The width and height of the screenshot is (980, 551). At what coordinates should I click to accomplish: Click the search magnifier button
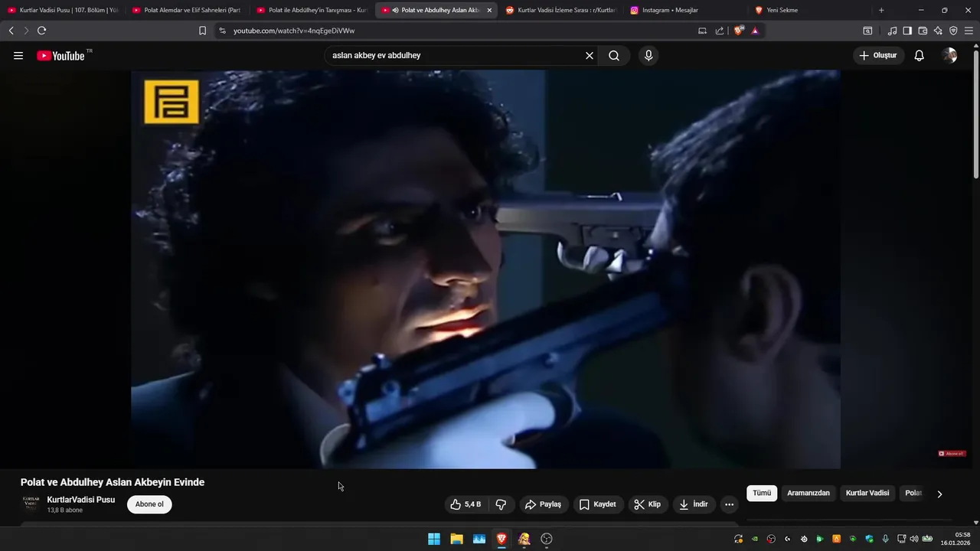(x=614, y=56)
